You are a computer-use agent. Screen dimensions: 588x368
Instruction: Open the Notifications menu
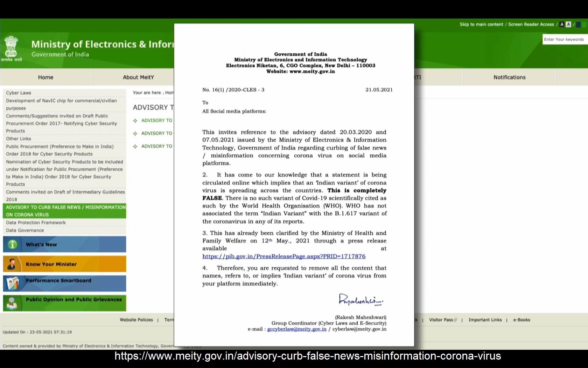pyautogui.click(x=509, y=77)
